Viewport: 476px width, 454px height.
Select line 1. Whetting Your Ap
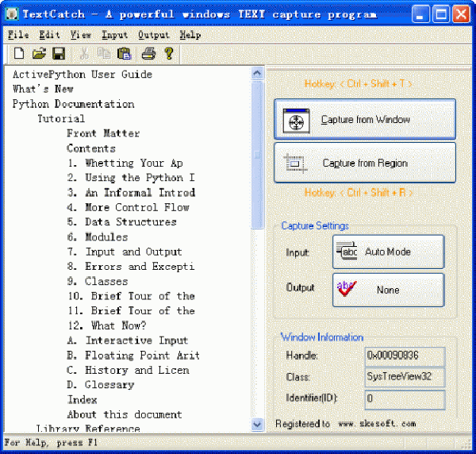(x=125, y=163)
